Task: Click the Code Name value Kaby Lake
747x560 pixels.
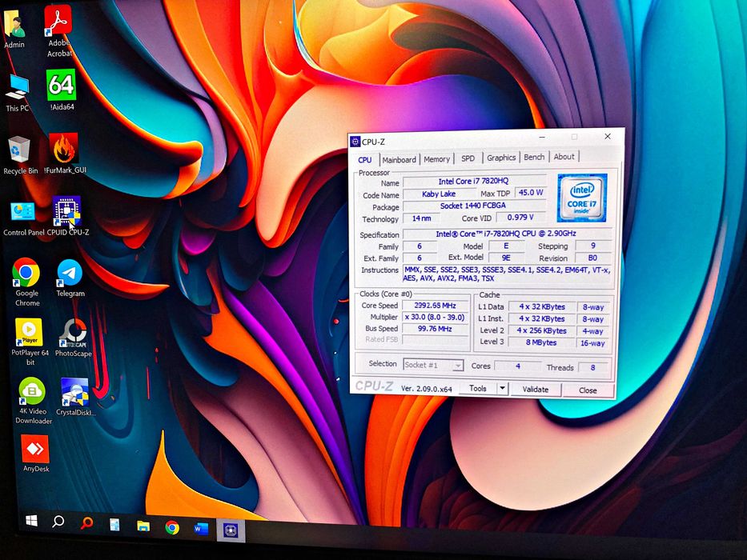Action: tap(439, 194)
